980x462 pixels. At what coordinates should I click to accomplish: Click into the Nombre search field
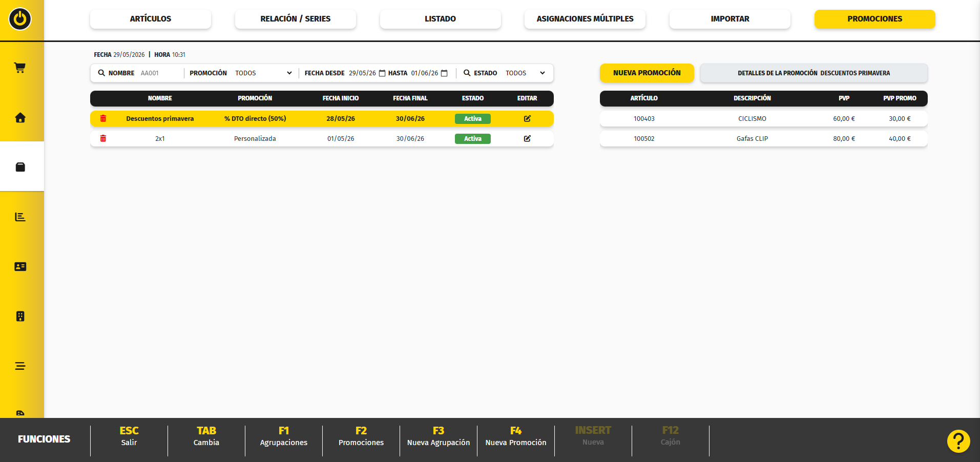[160, 73]
